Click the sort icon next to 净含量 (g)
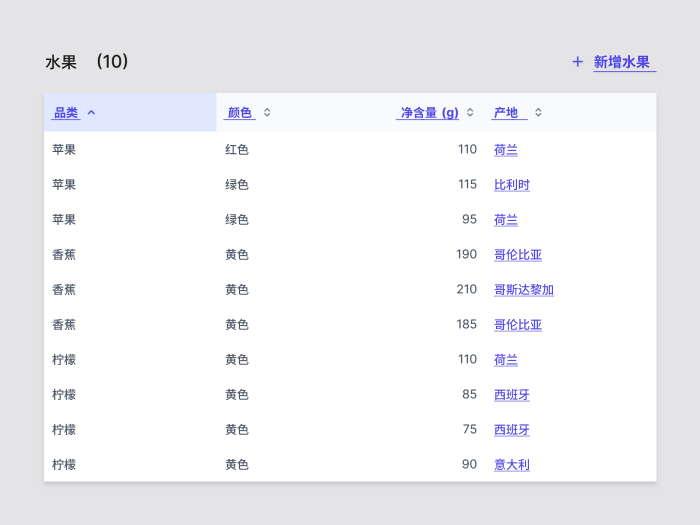Image resolution: width=700 pixels, height=525 pixels. [470, 113]
